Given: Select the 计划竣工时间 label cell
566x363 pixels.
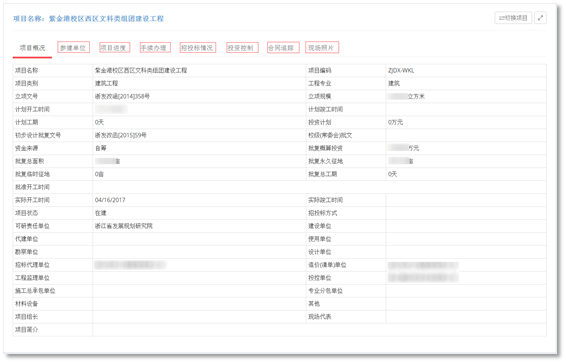Looking at the screenshot, I should click(x=346, y=109).
